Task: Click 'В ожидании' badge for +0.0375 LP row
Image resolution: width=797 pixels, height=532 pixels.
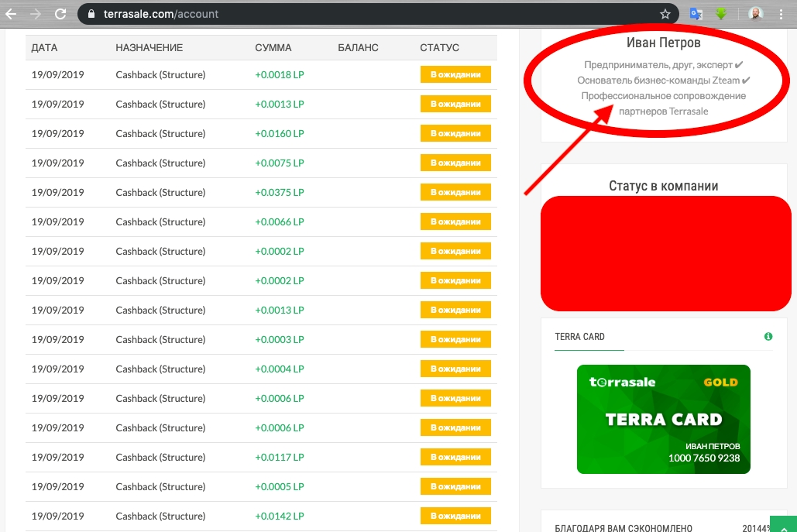Action: click(x=455, y=193)
